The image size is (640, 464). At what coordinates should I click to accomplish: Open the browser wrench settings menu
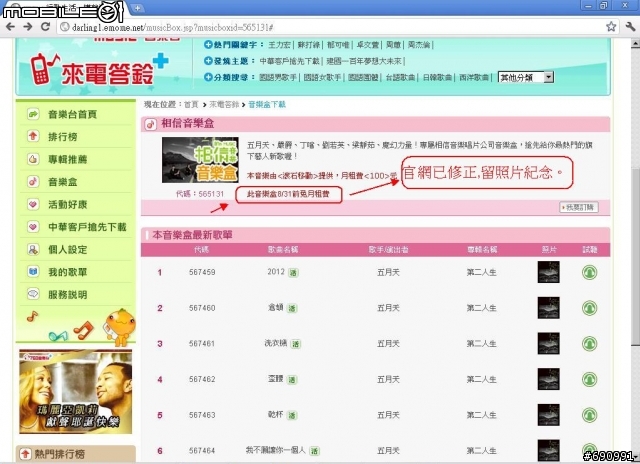pyautogui.click(x=630, y=27)
